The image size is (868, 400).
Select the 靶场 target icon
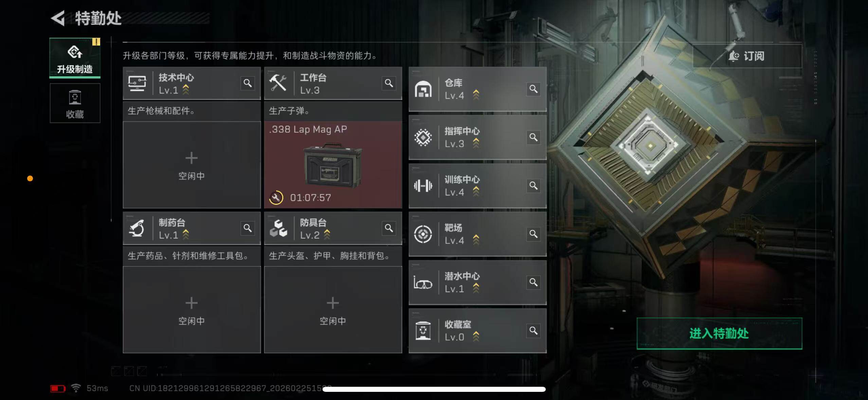pyautogui.click(x=423, y=234)
